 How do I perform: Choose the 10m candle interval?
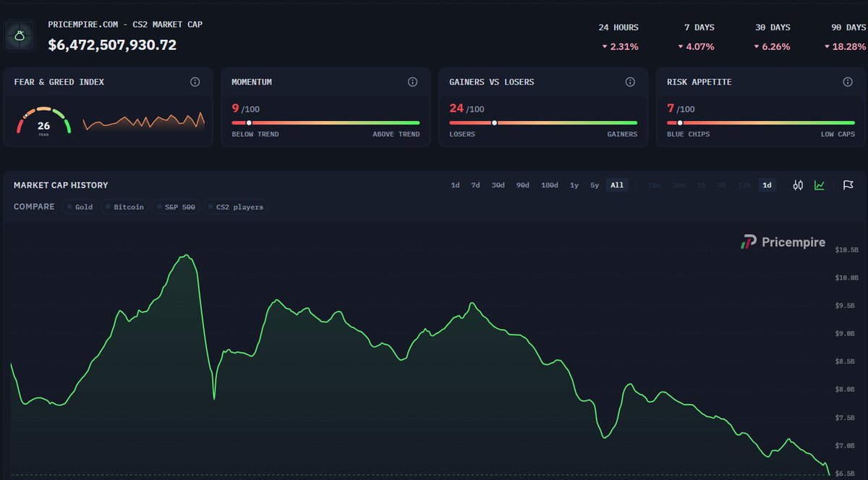pyautogui.click(x=655, y=185)
